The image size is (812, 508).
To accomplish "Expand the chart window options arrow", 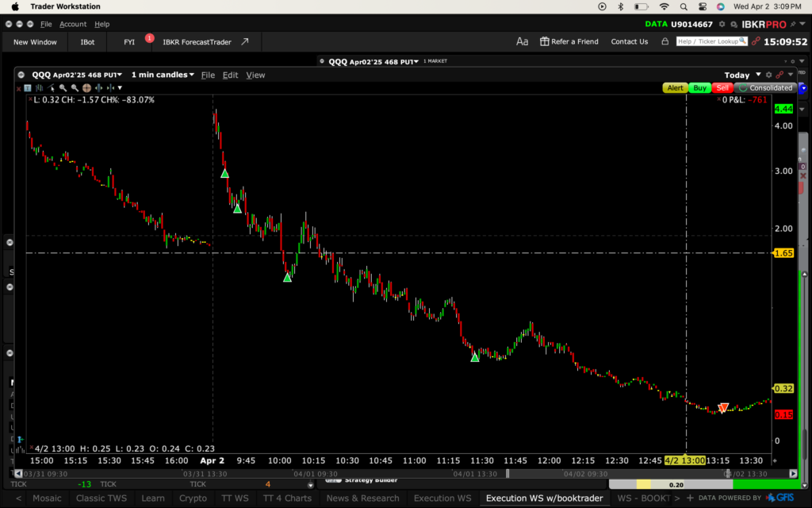I will point(791,75).
